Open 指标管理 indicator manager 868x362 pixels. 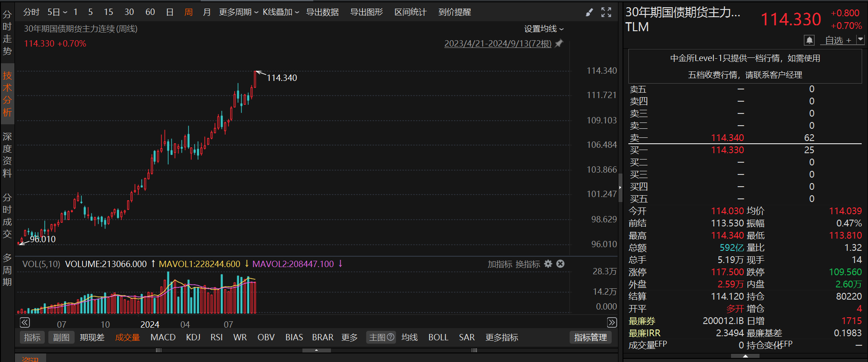[x=590, y=338]
